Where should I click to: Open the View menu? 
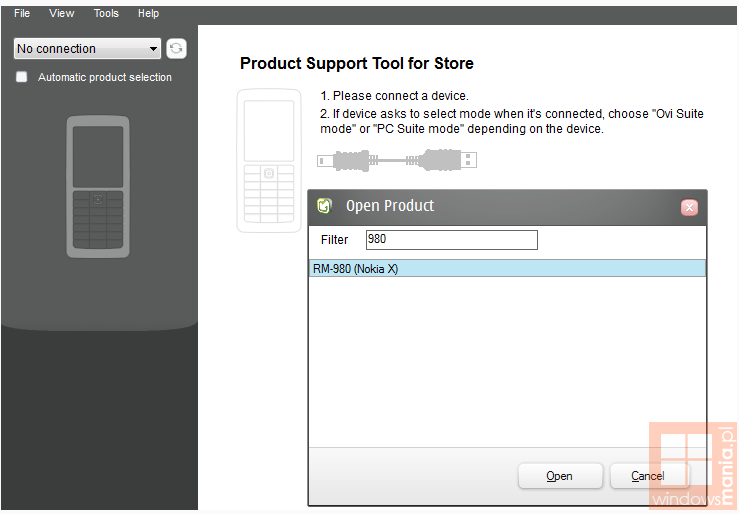point(61,13)
